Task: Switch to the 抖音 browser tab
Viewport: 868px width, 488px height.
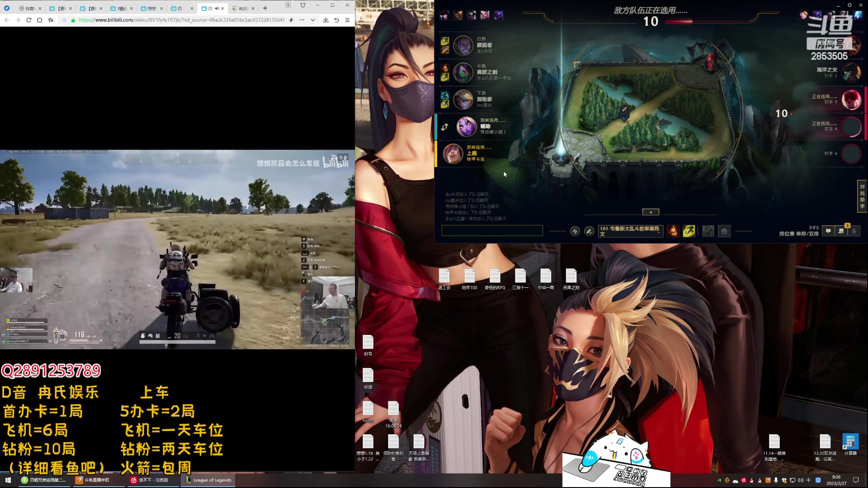Action: click(30, 8)
